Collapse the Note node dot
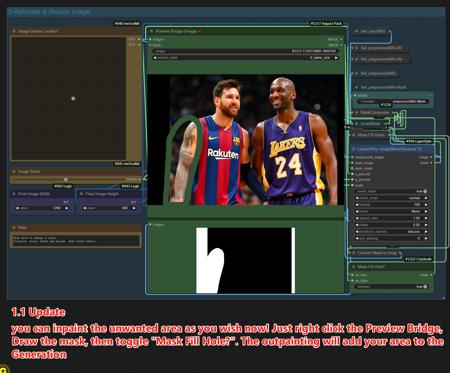The height and width of the screenshot is (373, 450). [14, 227]
